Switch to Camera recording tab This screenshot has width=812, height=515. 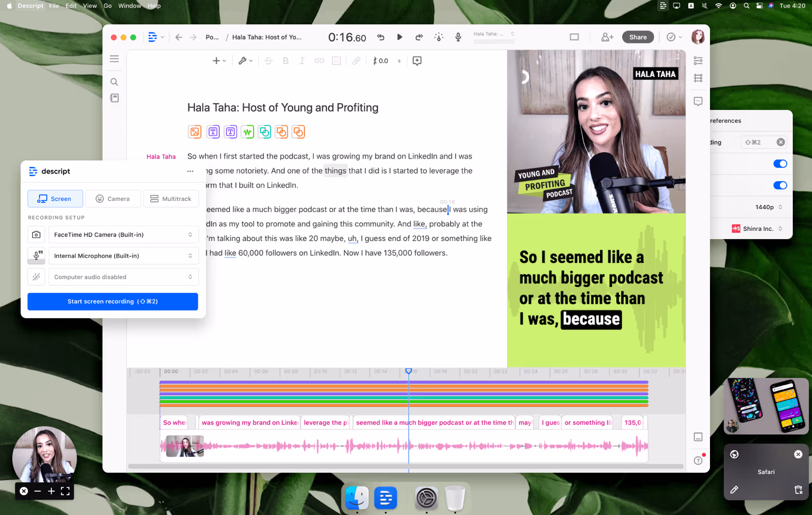[x=113, y=199]
